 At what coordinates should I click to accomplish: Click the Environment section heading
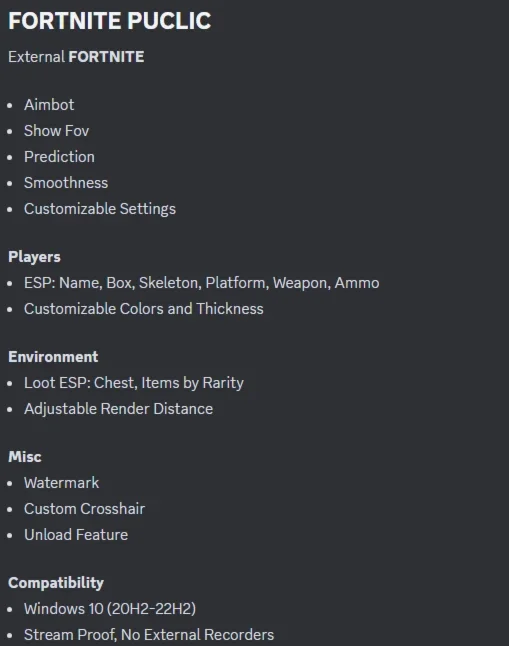click(x=53, y=357)
